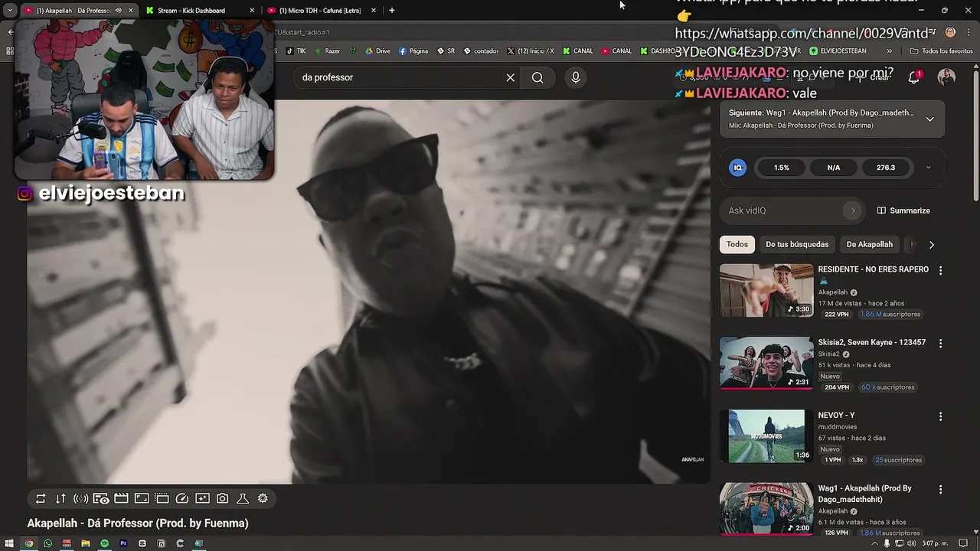Open the ELVIEJOESTEBAN bookmark
The width and height of the screenshot is (980, 551).
coord(838,51)
